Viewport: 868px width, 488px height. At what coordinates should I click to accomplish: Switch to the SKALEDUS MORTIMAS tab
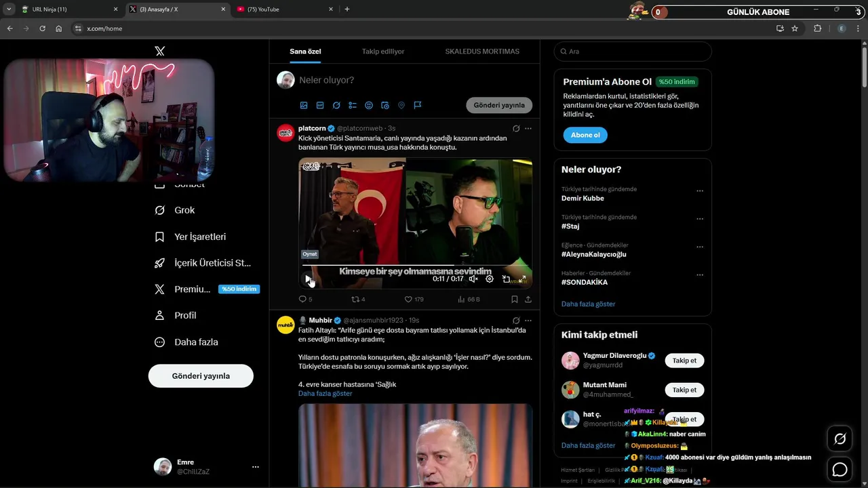click(x=482, y=52)
